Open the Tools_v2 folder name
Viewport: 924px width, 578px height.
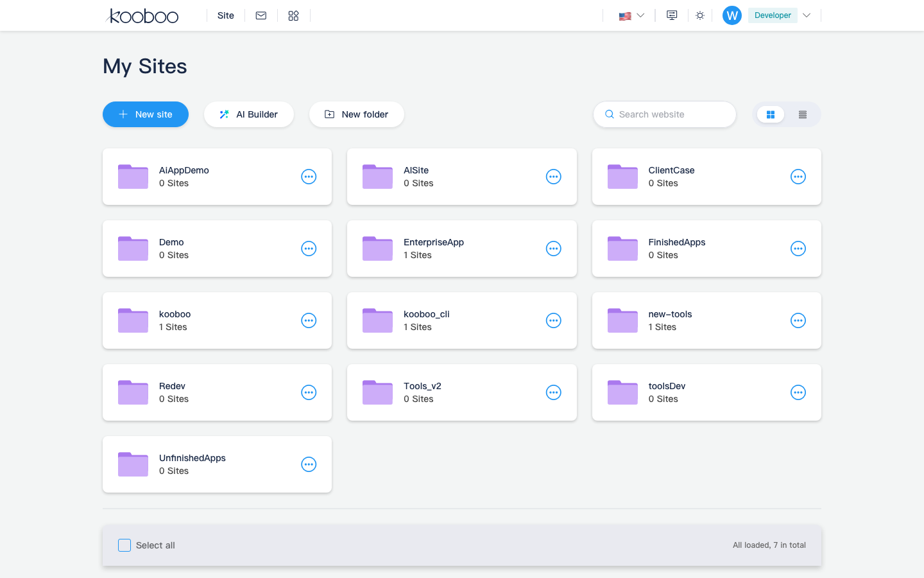coord(422,386)
